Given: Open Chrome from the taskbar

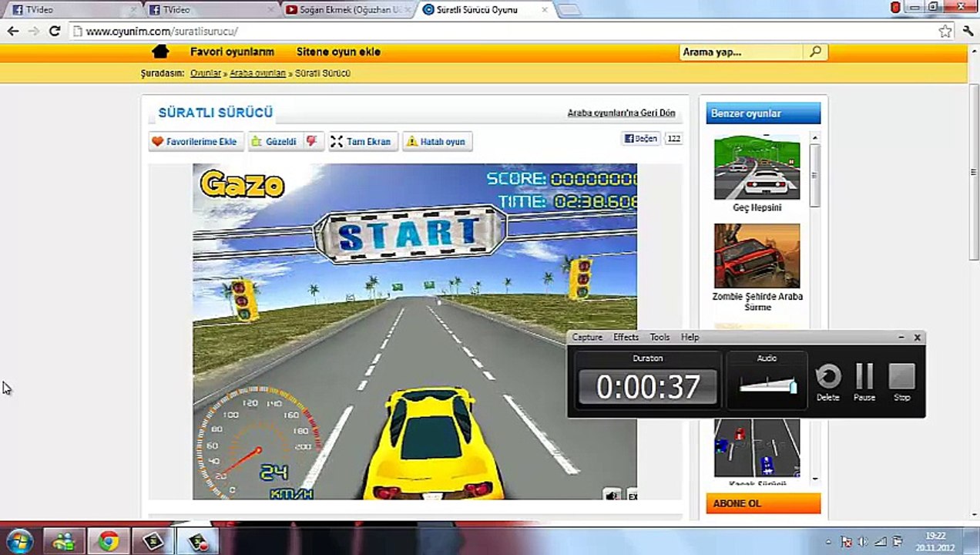Looking at the screenshot, I should coord(108,541).
